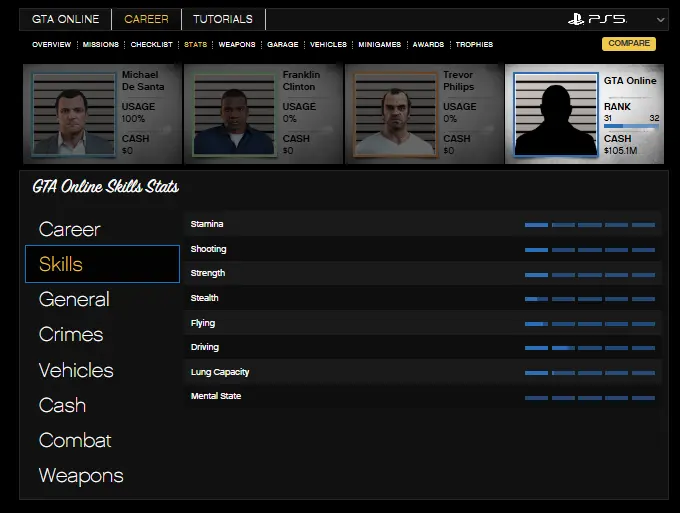The width and height of the screenshot is (680, 513).
Task: Select the STATS sub-menu
Action: pos(196,45)
